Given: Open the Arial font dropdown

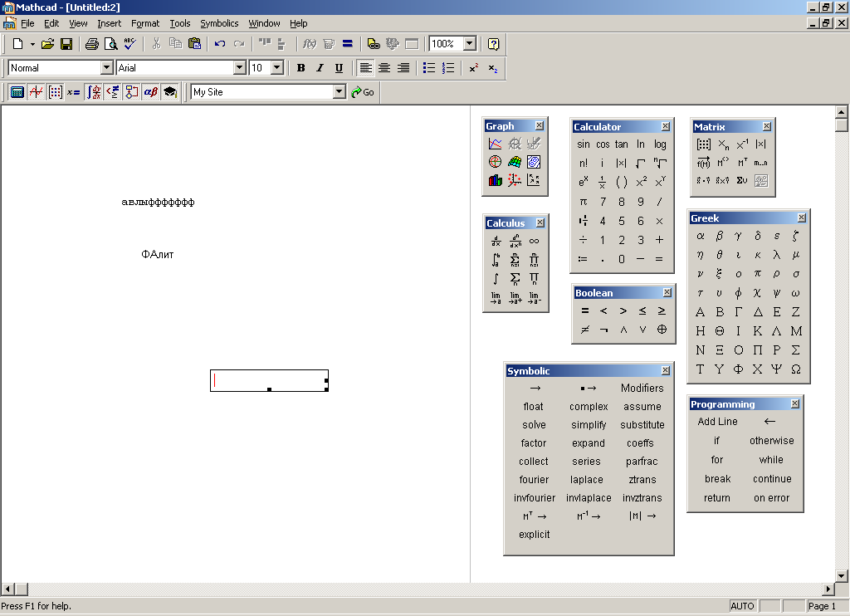Looking at the screenshot, I should (240, 68).
